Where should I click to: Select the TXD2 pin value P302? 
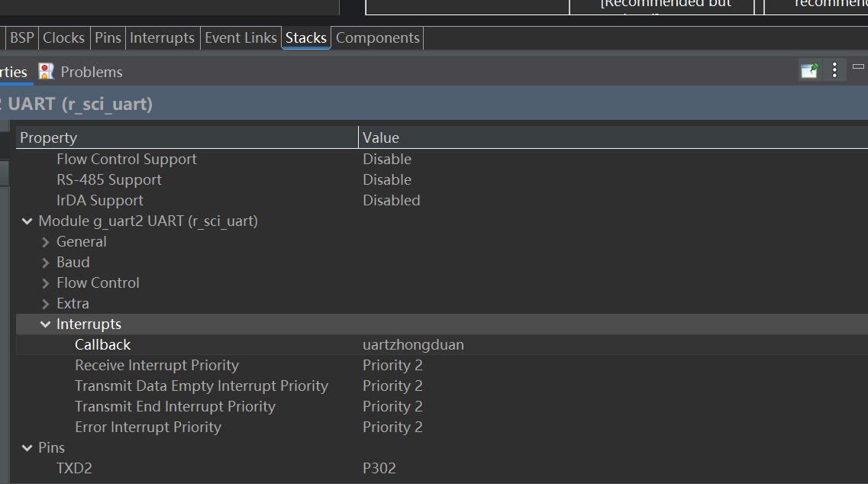[379, 468]
